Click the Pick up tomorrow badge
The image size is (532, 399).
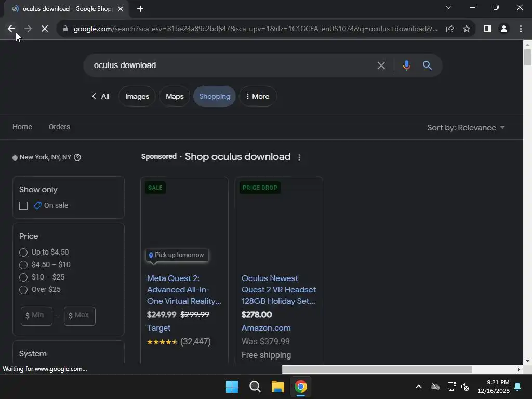[177, 255]
